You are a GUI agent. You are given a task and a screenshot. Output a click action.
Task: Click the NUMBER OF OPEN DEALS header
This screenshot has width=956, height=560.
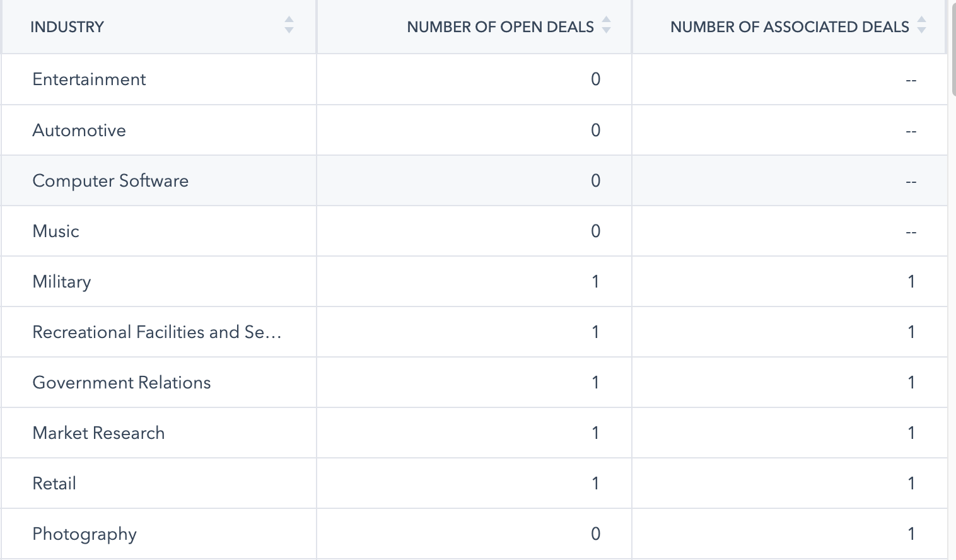500,26
